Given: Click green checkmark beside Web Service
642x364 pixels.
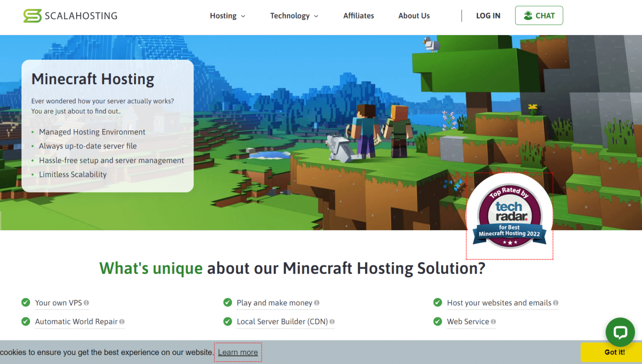Looking at the screenshot, I should pyautogui.click(x=437, y=321).
